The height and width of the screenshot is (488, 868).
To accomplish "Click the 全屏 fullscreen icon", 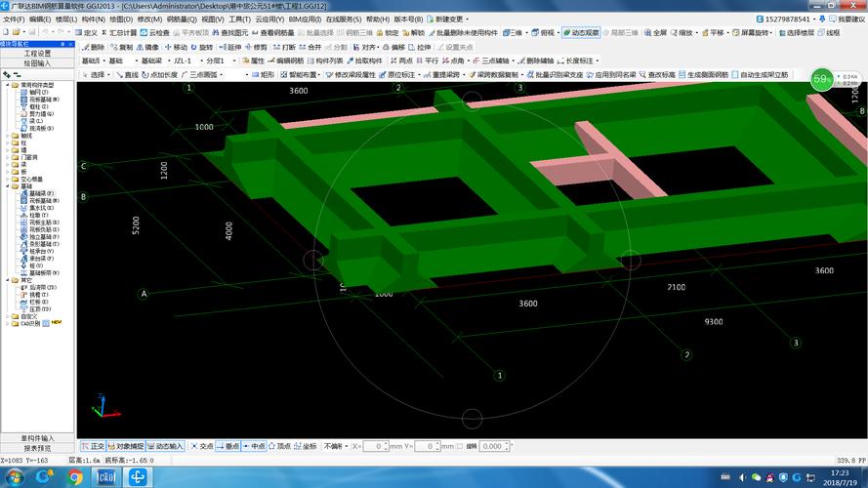I will tap(659, 32).
